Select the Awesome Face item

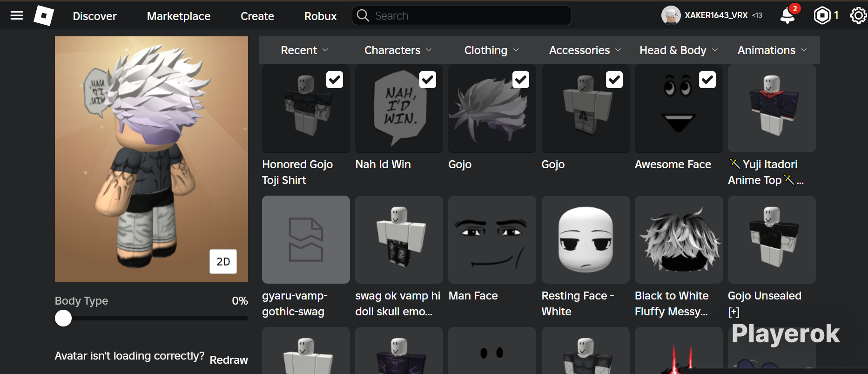click(x=679, y=109)
